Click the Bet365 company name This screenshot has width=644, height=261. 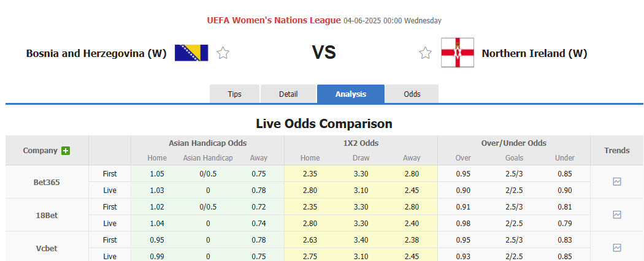[47, 182]
